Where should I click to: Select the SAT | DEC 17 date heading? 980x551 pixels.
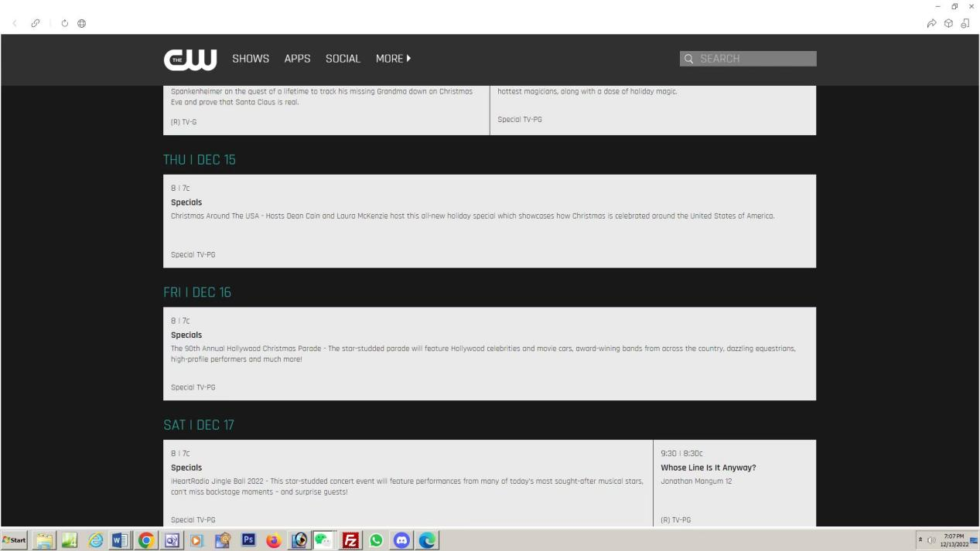(x=199, y=426)
